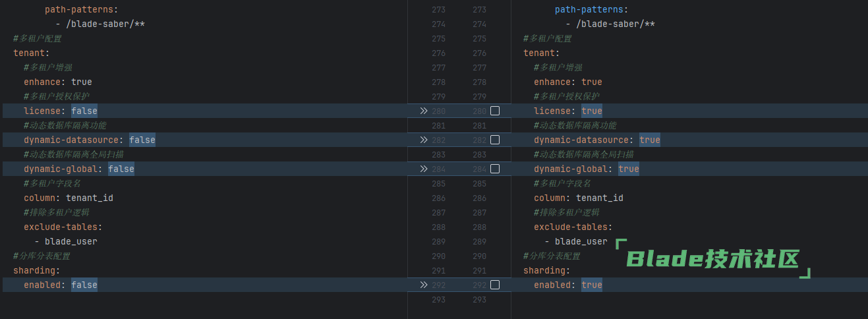Click the apply arrow for dynamic-datasource line 282

(x=423, y=140)
